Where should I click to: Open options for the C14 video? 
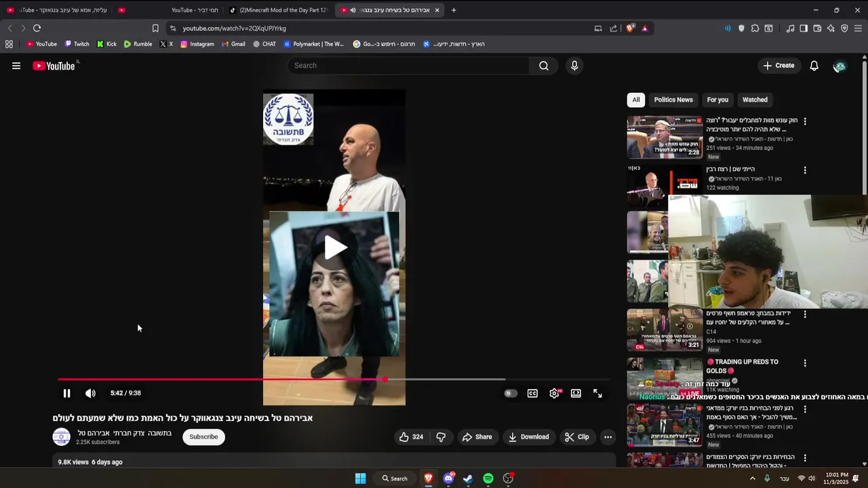coord(805,314)
